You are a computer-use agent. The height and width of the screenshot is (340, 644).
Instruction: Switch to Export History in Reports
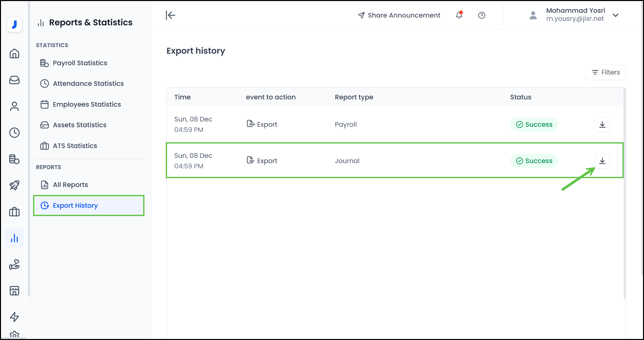point(75,205)
